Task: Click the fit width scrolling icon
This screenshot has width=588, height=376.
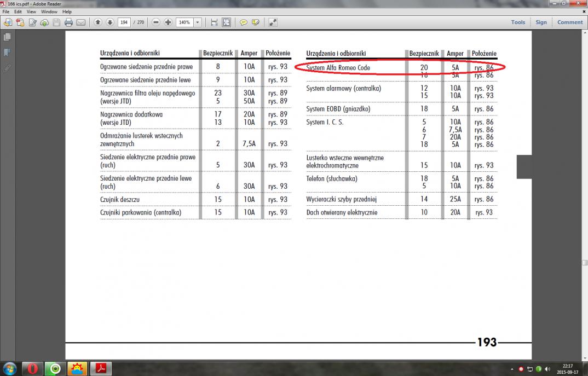Action: pyautogui.click(x=214, y=22)
